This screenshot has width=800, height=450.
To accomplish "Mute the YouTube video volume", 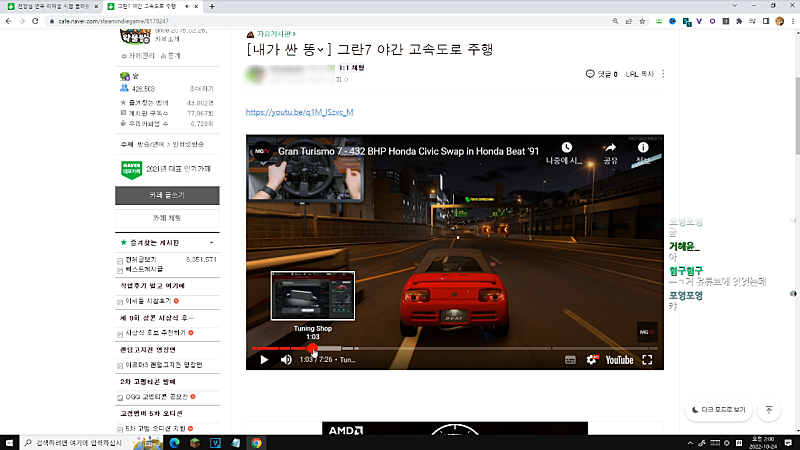I will 286,359.
